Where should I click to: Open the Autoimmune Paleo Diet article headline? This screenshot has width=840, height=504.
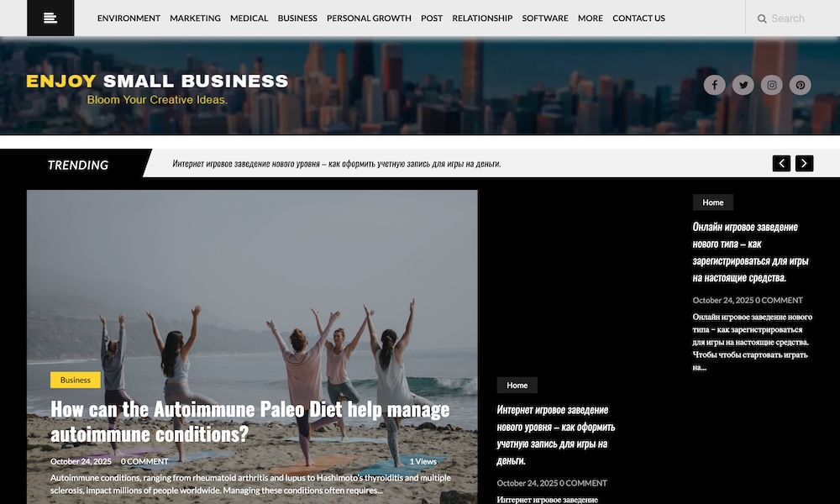click(250, 422)
